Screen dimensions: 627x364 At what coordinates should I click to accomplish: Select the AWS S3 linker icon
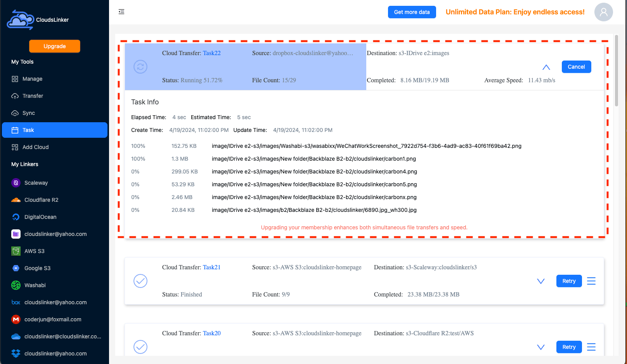click(16, 251)
